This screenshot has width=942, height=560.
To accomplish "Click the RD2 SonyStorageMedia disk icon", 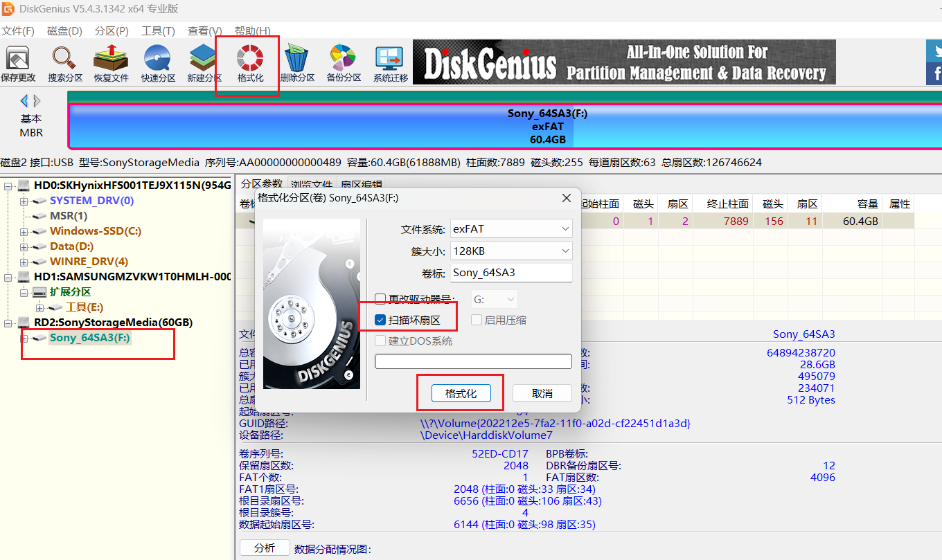I will click(x=24, y=323).
